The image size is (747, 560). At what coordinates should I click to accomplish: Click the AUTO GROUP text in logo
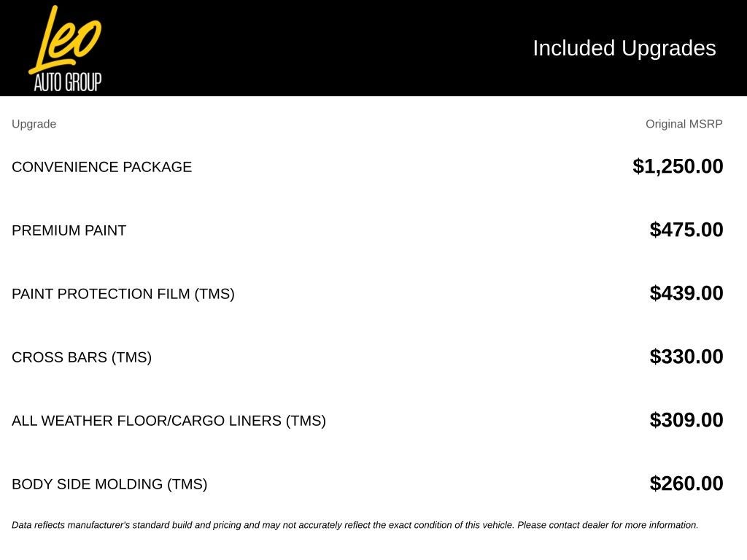(68, 82)
